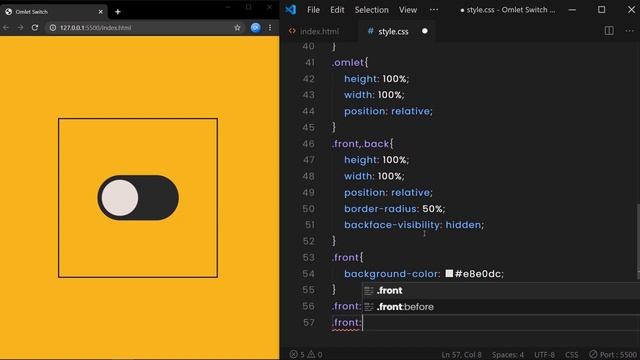Toggle the omlet switch in the browser page
Screen dimensions: 640x360
(138, 198)
